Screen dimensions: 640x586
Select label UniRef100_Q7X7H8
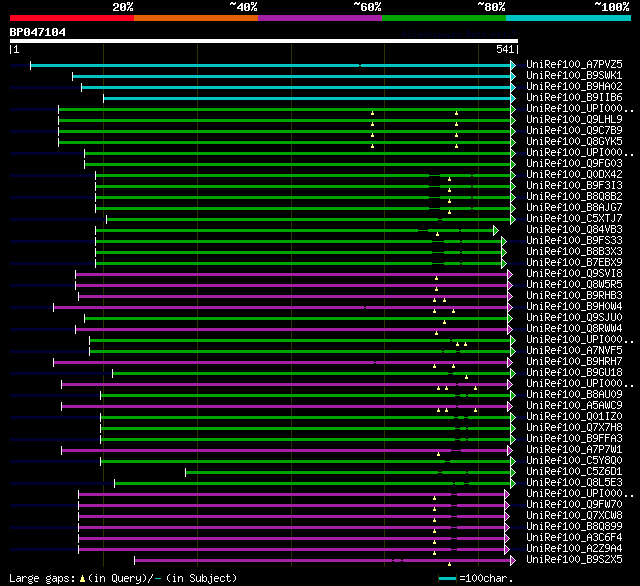click(x=574, y=428)
